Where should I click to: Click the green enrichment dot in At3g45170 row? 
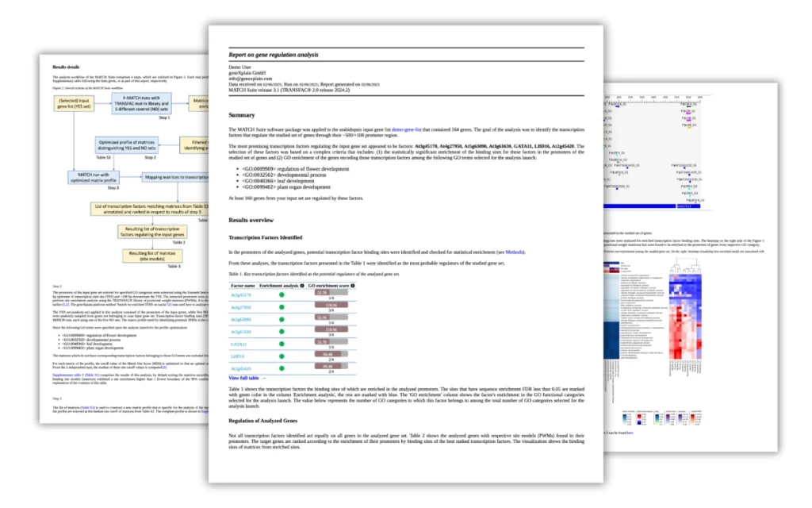[282, 295]
